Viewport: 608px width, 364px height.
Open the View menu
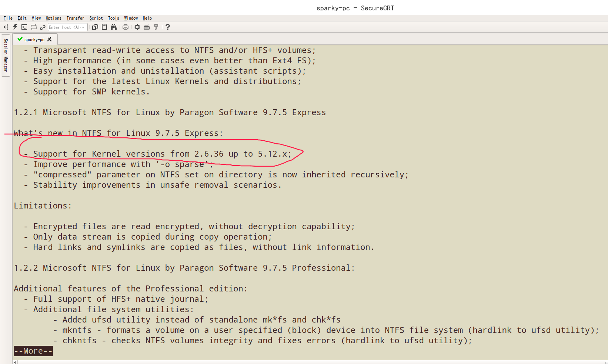coord(36,18)
